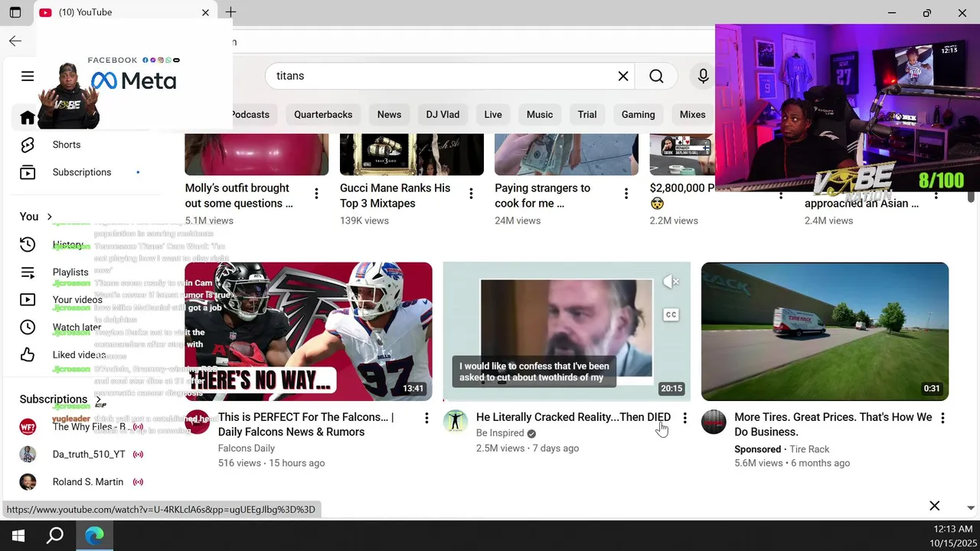Open the YouTube hamburger guide menu
Viewport: 980px width, 551px height.
(x=28, y=76)
